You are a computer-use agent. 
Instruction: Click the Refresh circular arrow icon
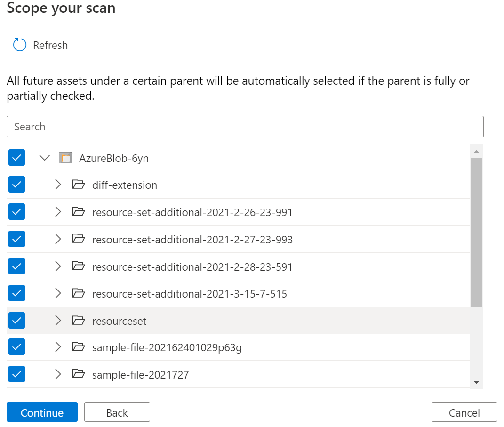pos(19,45)
